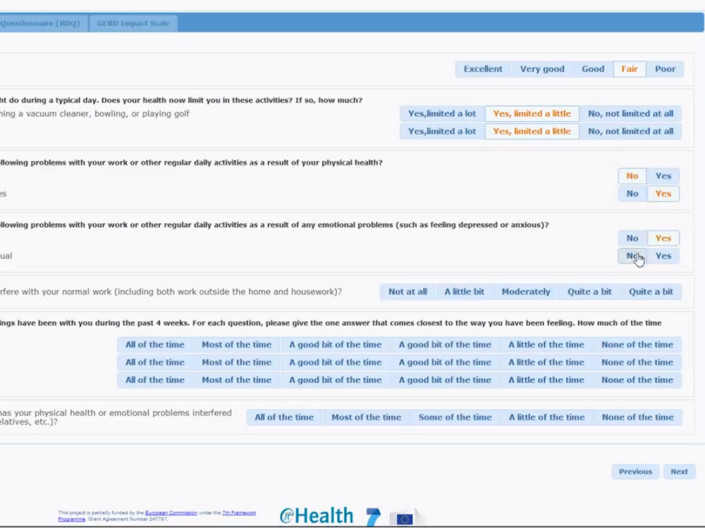
Task: Select 'A little bit' for normal work interference
Action: (464, 291)
